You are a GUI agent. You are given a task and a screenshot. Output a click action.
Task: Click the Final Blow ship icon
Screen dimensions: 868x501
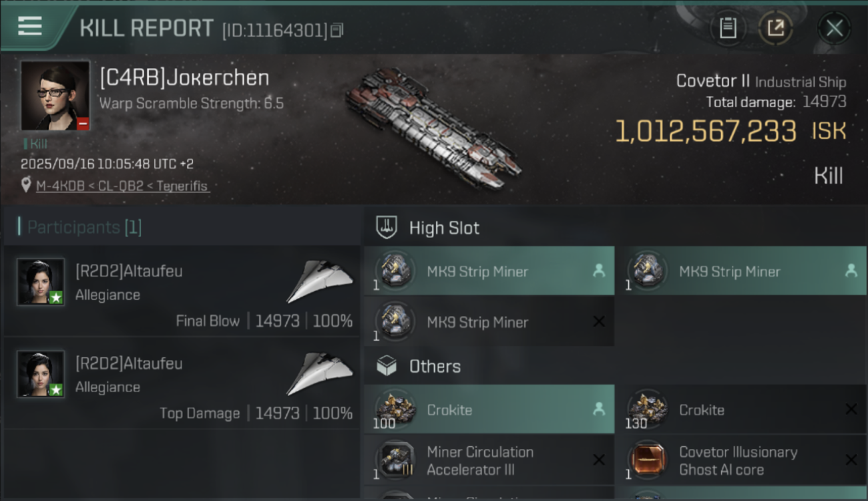[x=320, y=282]
